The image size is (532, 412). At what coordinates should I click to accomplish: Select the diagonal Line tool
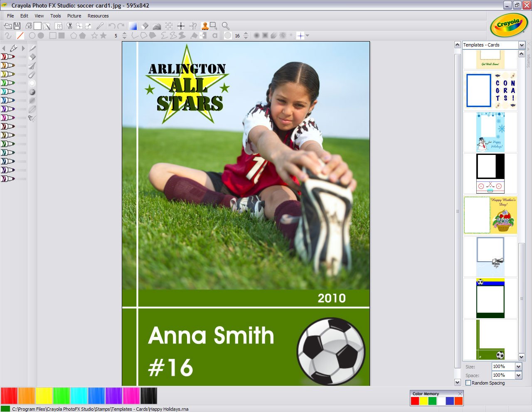pos(20,35)
